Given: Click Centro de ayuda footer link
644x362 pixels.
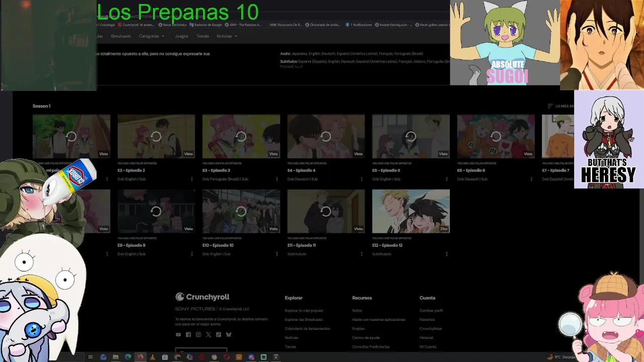Looking at the screenshot, I should click(366, 338).
